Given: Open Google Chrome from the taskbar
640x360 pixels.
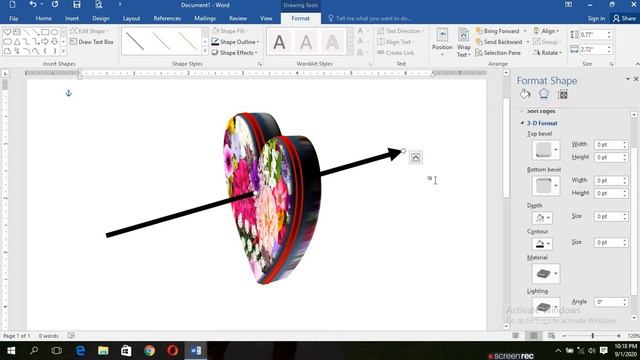Looking at the screenshot, I should click(150, 351).
